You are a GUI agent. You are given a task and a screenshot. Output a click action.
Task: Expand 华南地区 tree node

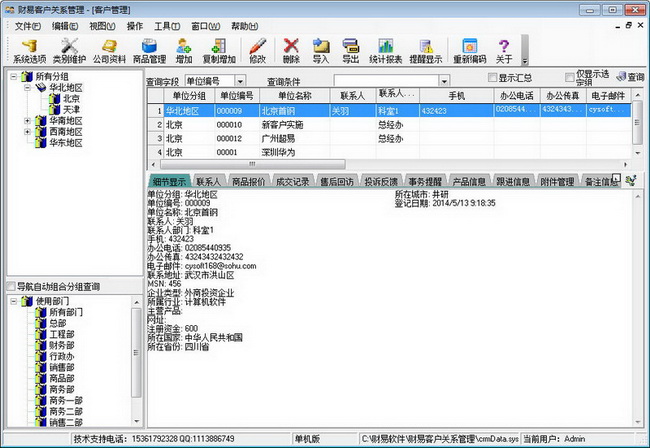tap(27, 121)
